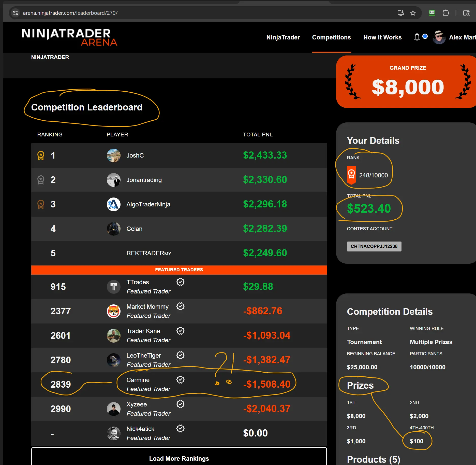
Task: Click the Carmine featured trader name
Action: tap(138, 380)
